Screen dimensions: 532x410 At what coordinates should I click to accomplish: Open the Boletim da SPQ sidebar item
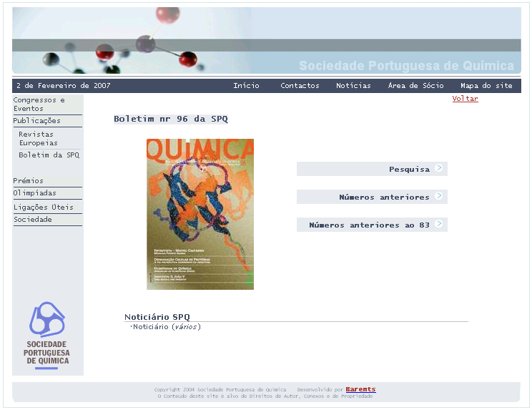click(49, 155)
